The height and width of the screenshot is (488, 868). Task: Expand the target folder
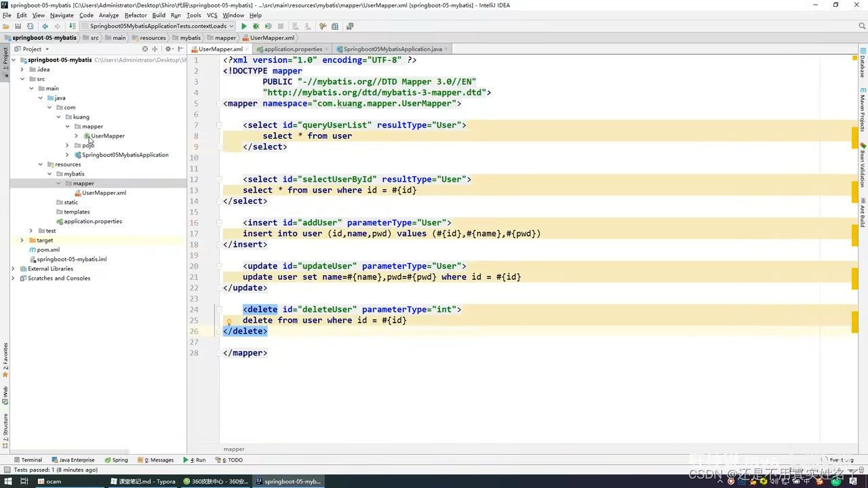click(22, 240)
